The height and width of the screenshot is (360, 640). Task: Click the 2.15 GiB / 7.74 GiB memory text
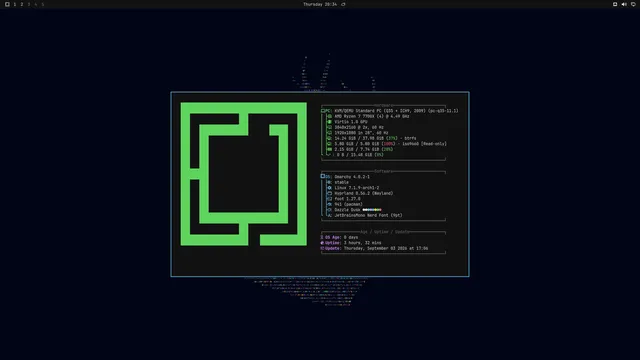click(x=363, y=149)
